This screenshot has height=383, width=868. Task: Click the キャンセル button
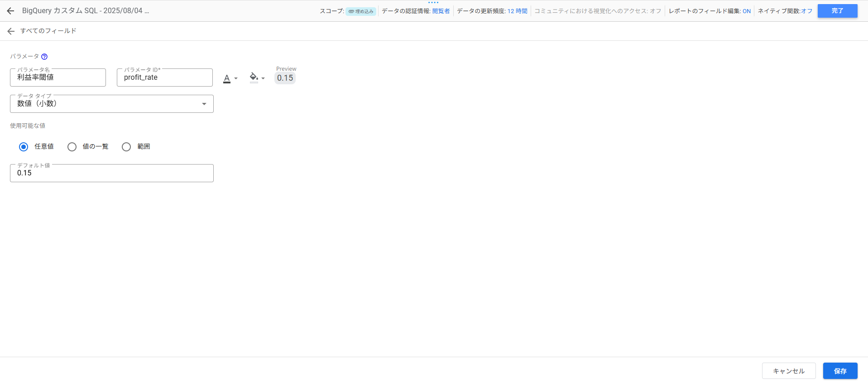pyautogui.click(x=789, y=371)
